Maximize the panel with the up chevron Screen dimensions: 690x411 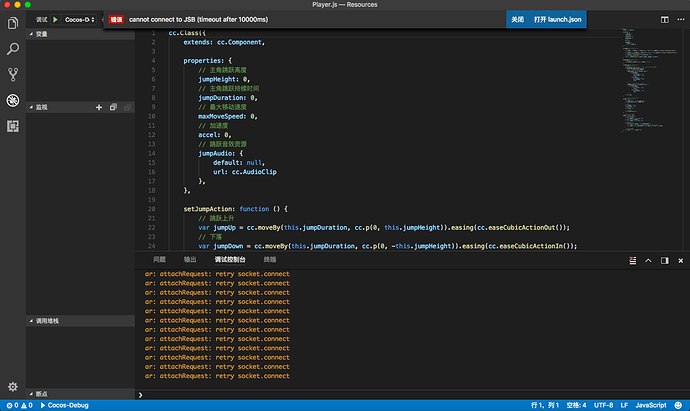pos(647,259)
